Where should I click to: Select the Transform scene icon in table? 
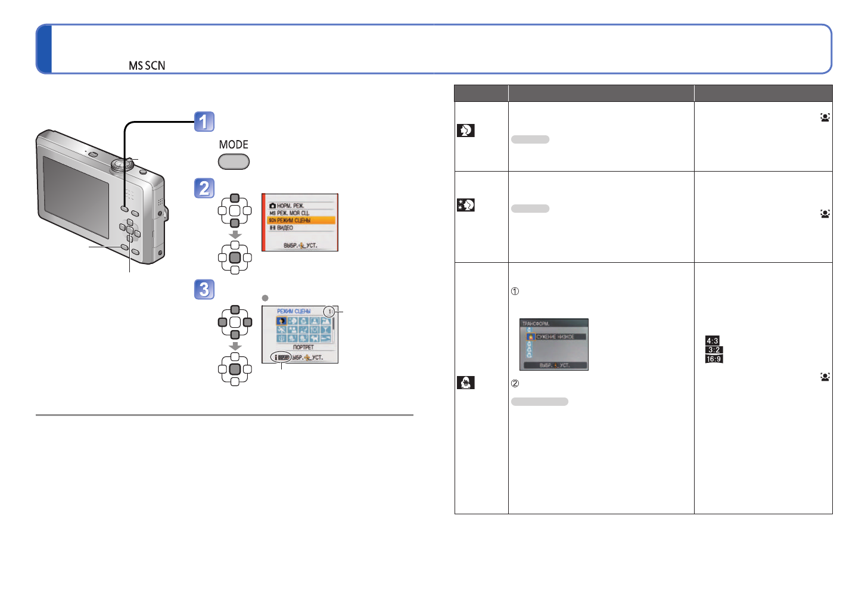click(x=465, y=383)
